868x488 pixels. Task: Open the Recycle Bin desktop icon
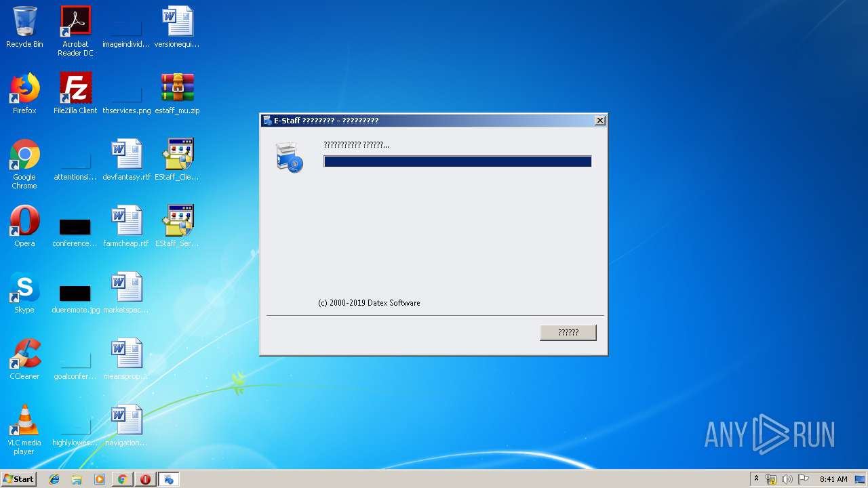(x=24, y=27)
